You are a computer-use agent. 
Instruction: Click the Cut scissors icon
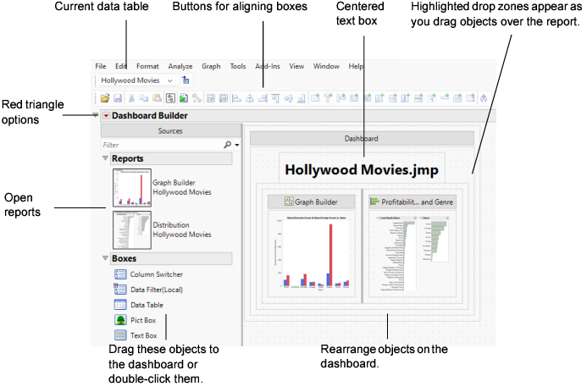click(131, 98)
